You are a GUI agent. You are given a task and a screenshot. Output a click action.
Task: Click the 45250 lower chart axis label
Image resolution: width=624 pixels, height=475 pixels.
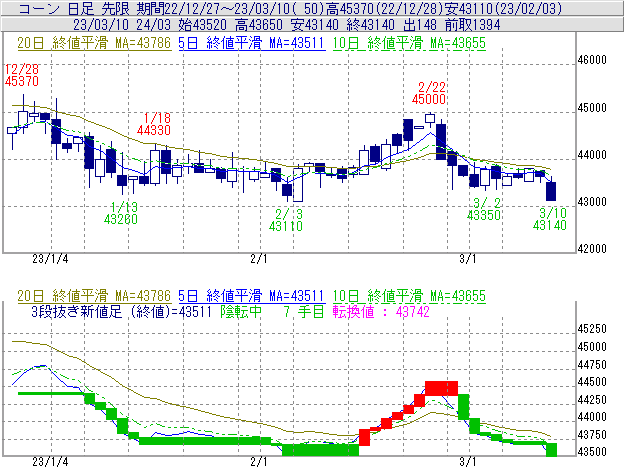pyautogui.click(x=592, y=329)
